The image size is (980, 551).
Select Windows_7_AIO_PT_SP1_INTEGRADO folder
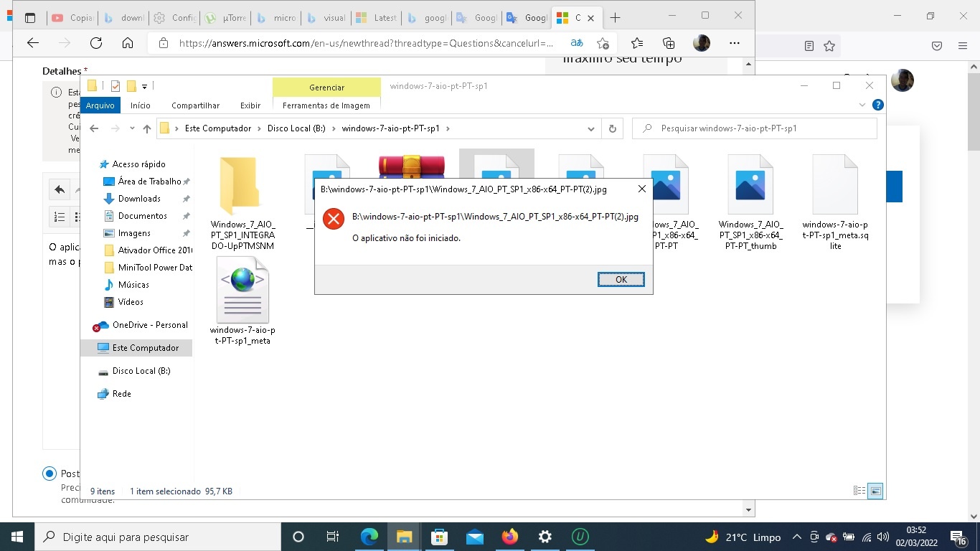(x=242, y=203)
